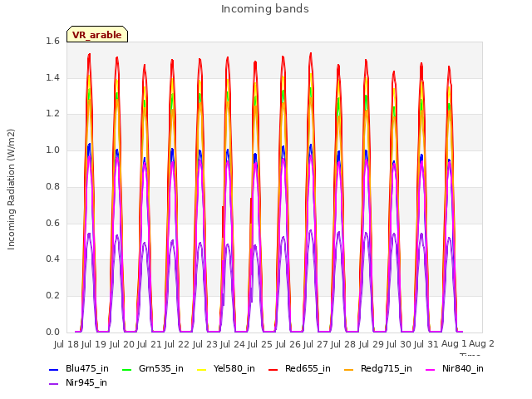The width and height of the screenshot is (532, 399).
Task: Click the 0.2 y-axis tick label
Action: (x=52, y=296)
